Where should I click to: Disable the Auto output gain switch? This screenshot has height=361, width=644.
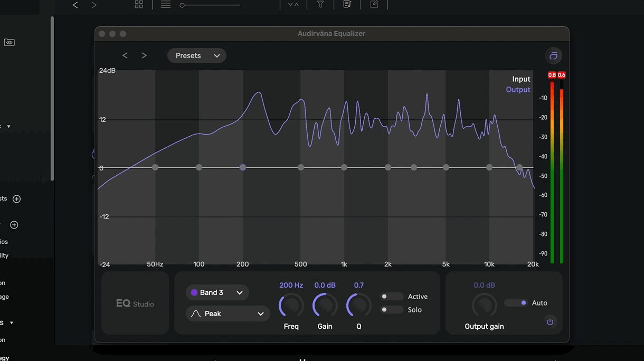516,303
